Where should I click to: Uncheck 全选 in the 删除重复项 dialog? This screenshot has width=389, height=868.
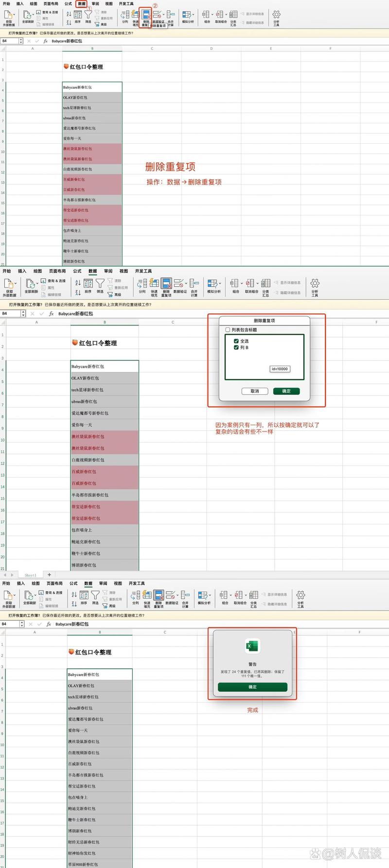(x=236, y=341)
